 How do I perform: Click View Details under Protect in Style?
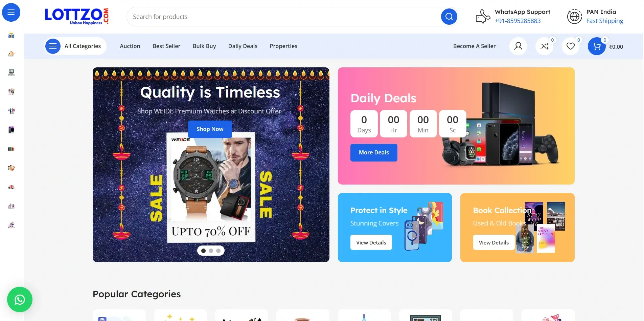coord(371,242)
